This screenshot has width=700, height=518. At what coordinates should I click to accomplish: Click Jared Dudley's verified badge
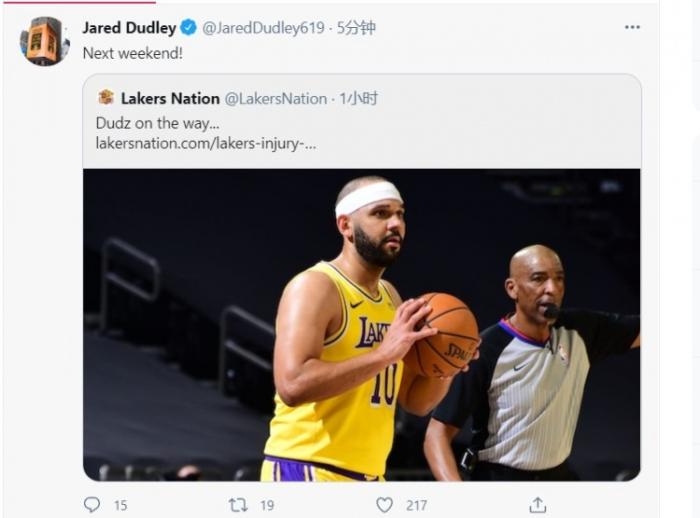click(188, 28)
